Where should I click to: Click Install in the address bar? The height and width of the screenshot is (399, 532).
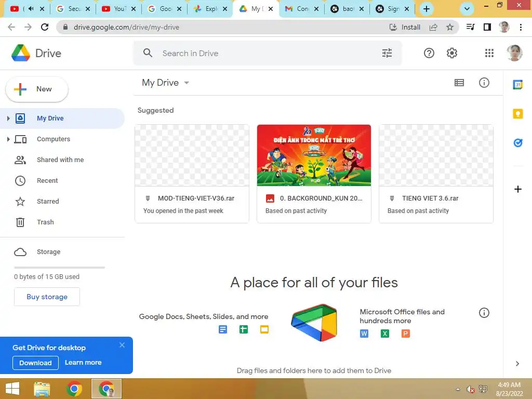click(x=405, y=27)
